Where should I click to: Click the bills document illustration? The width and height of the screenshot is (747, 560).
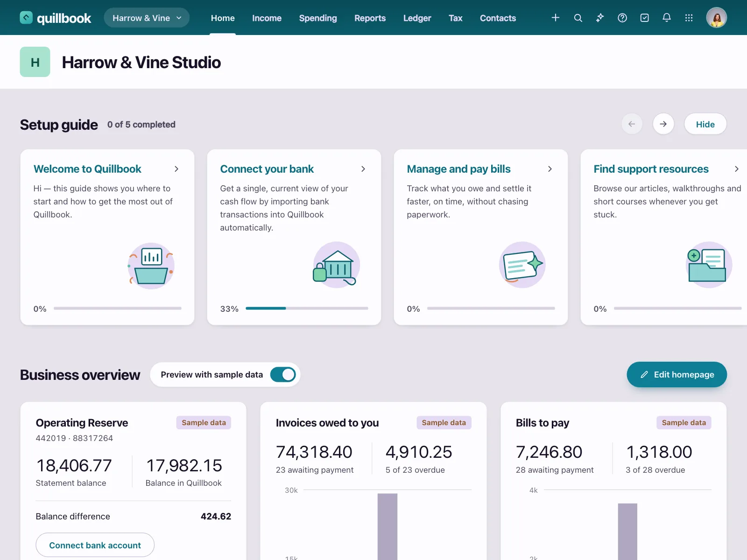[522, 265]
